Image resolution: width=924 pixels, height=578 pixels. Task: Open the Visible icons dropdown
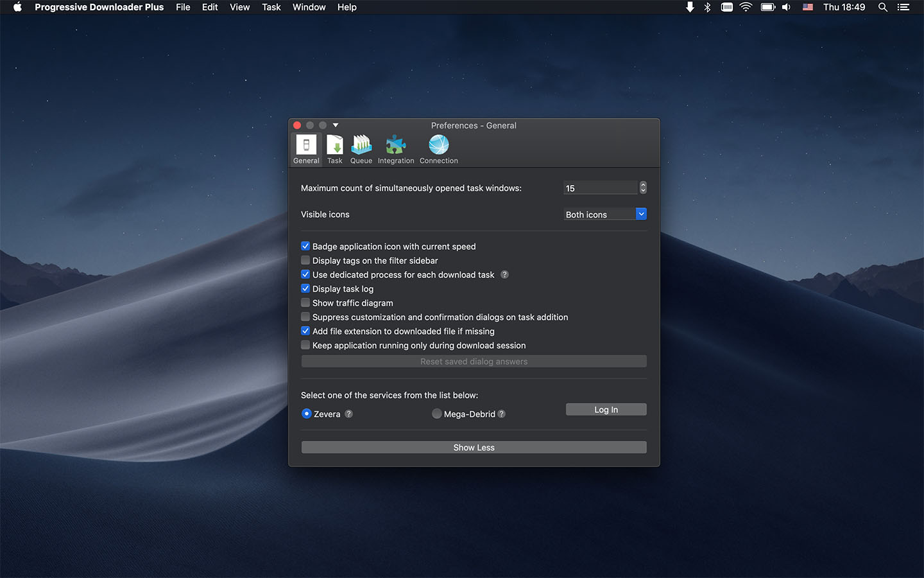pyautogui.click(x=605, y=215)
